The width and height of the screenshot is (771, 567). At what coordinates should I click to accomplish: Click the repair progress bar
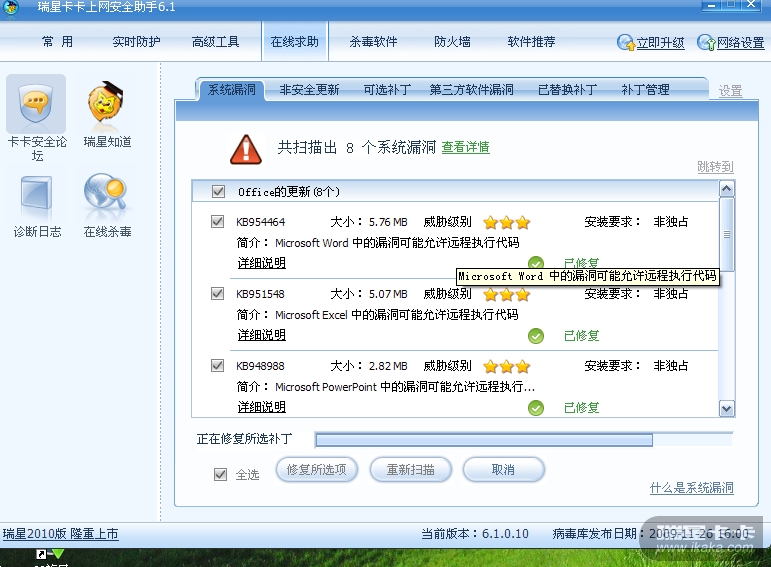click(523, 440)
